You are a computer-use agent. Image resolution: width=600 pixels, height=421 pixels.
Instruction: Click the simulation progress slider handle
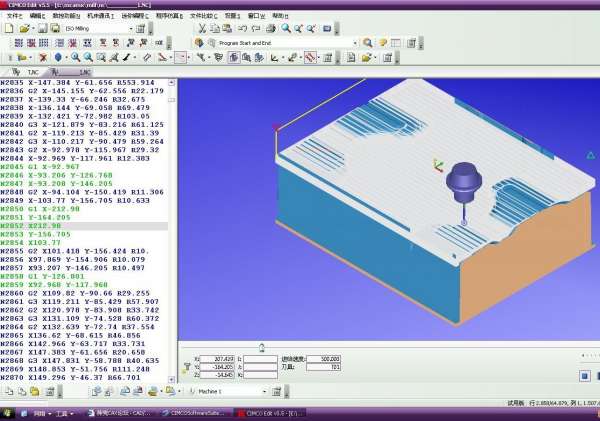pos(262,348)
